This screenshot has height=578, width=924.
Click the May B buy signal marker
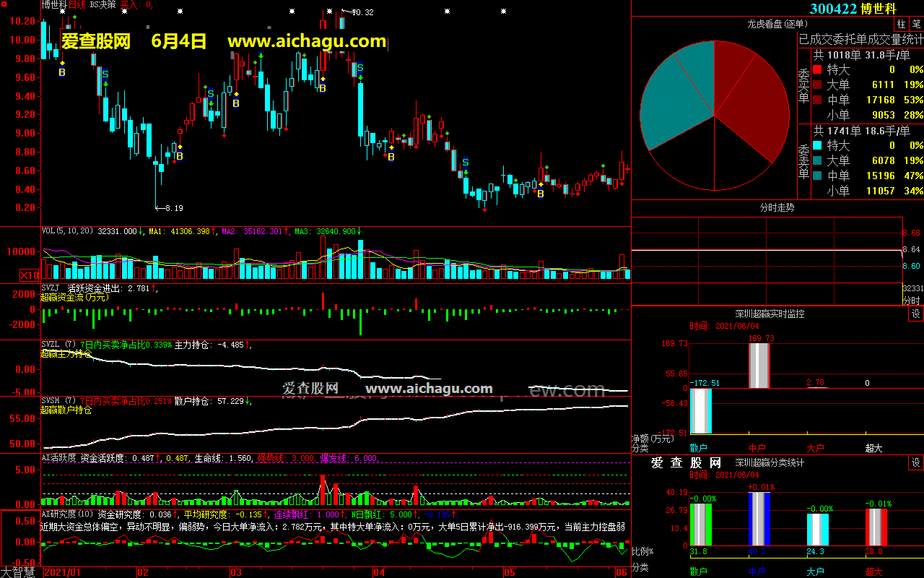[x=541, y=193]
